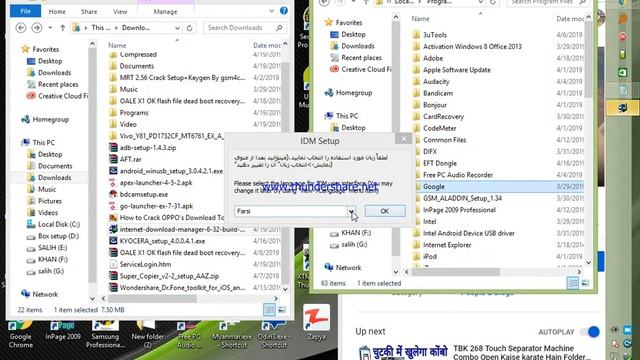Open the Manage ribbon tab

click(165, 12)
